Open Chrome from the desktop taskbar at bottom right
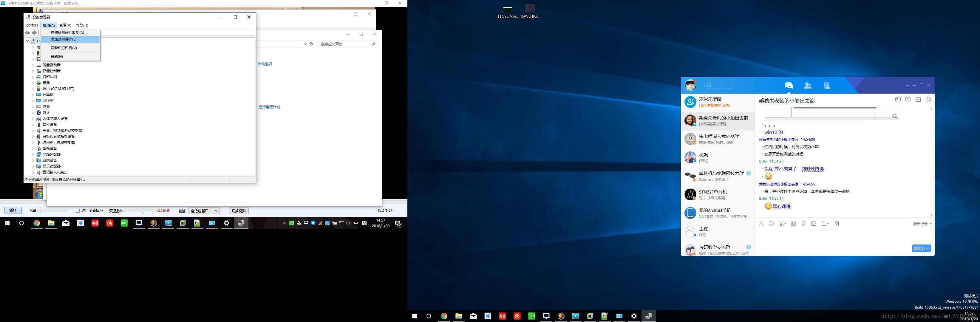Image resolution: width=980 pixels, height=322 pixels. [443, 316]
